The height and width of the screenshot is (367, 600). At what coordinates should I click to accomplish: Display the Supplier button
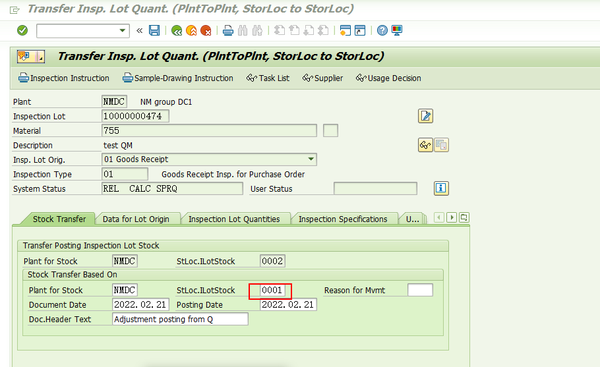coord(323,78)
